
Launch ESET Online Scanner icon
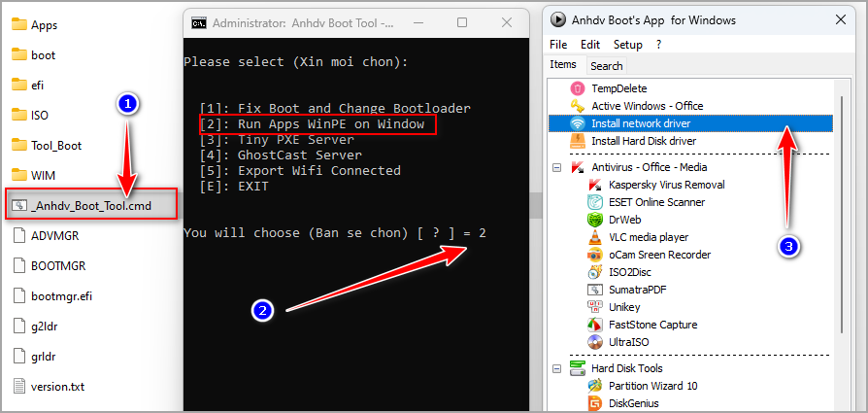pos(595,202)
